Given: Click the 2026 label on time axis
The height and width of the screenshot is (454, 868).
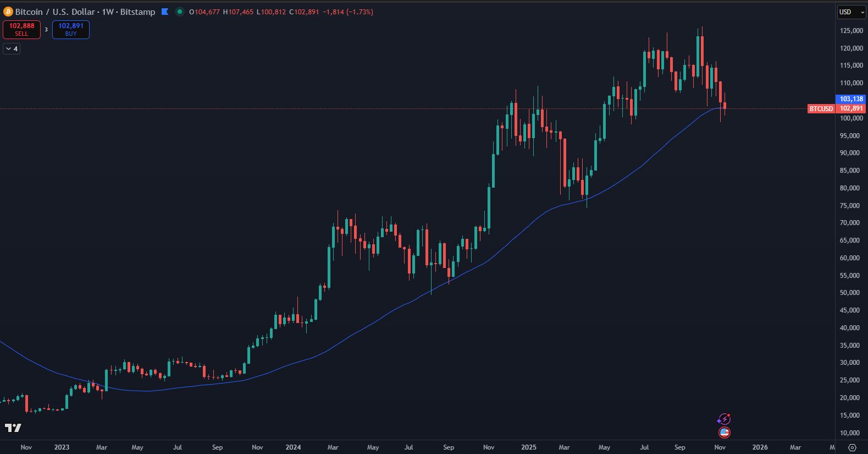Looking at the screenshot, I should tap(760, 447).
